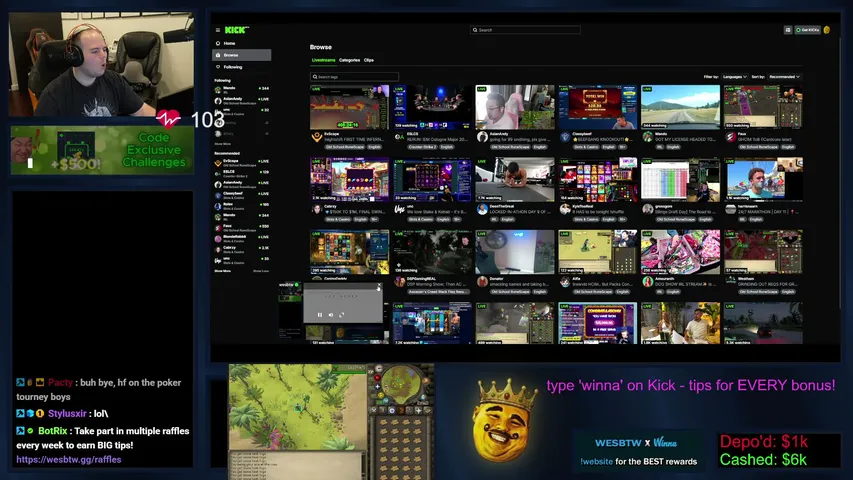Click the EvScape channel avatar icon
Screen dimensions: 853x480
pyautogui.click(x=317, y=137)
